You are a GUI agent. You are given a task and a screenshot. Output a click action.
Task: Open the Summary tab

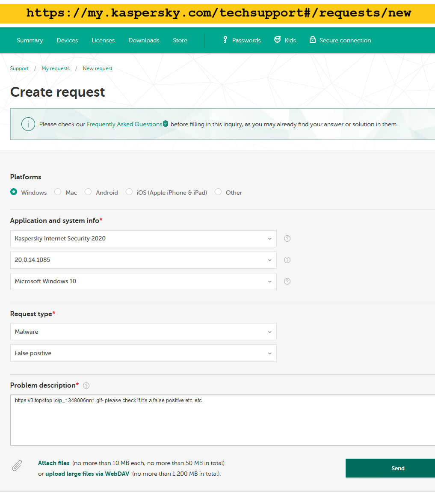pyautogui.click(x=30, y=40)
